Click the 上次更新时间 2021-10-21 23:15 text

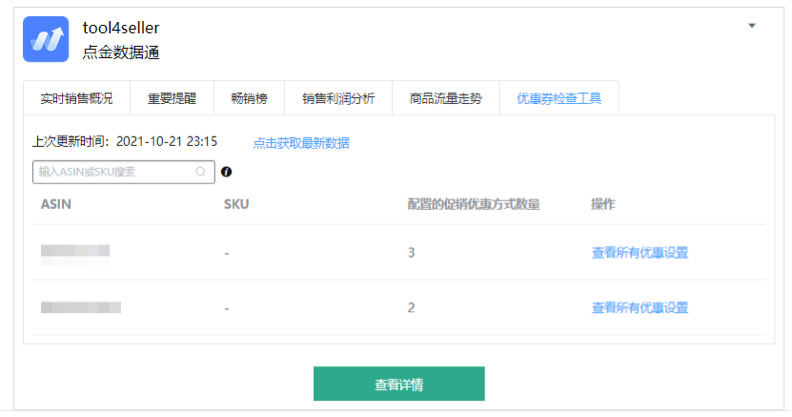[x=125, y=141]
